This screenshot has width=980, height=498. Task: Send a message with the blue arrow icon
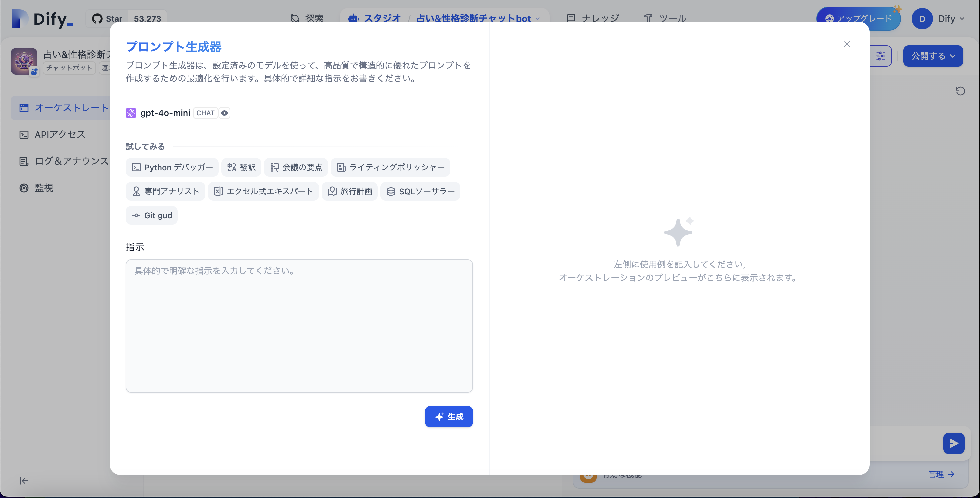954,443
